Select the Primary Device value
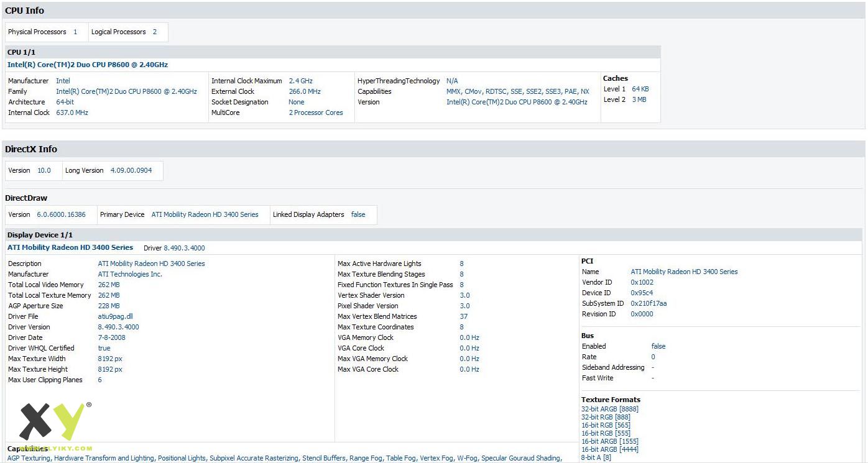Image resolution: width=868 pixels, height=463 pixels. [x=205, y=214]
